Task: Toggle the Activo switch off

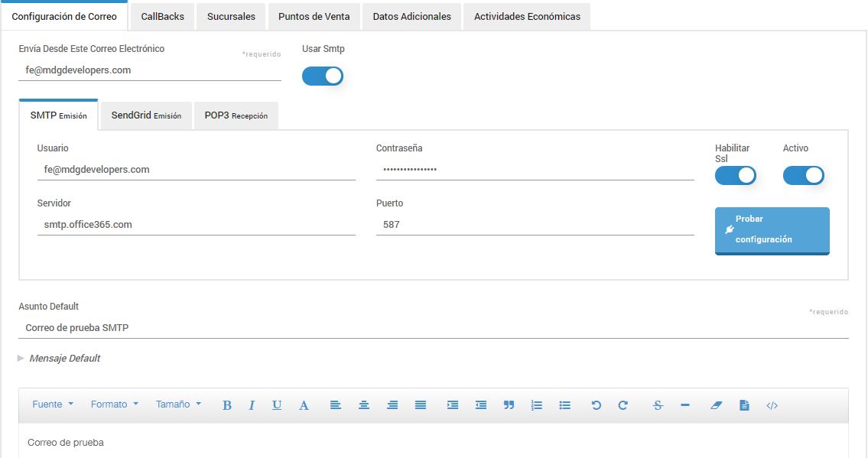Action: click(803, 175)
